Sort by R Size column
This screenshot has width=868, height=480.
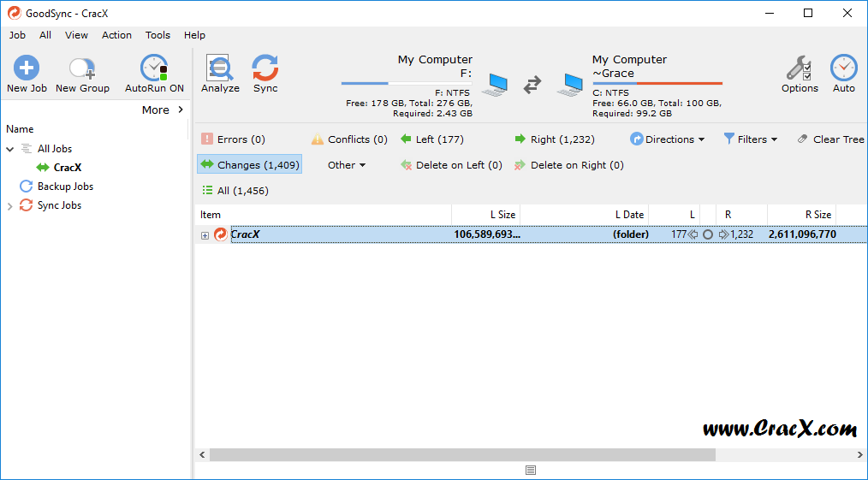[x=801, y=215]
